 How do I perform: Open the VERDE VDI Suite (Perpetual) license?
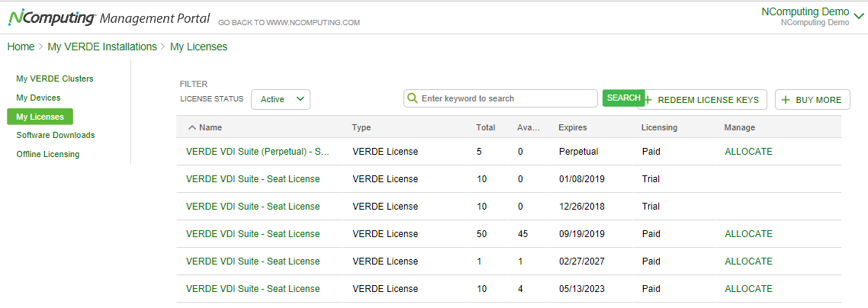[258, 152]
